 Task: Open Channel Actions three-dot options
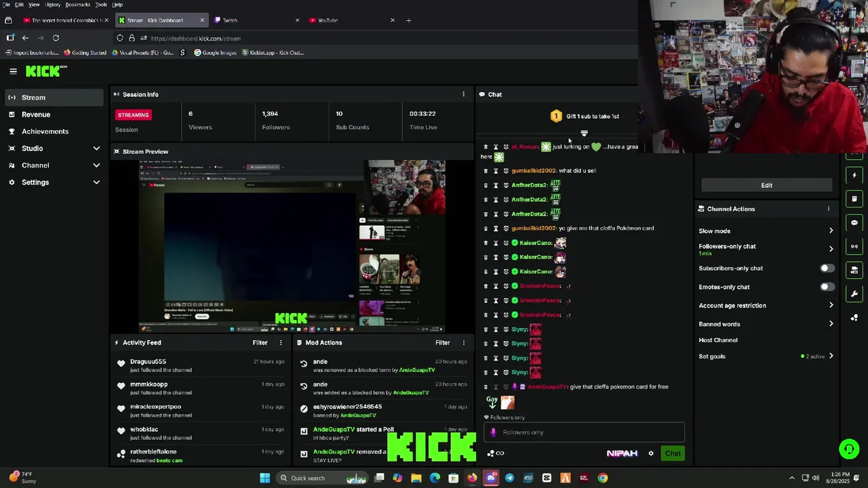(x=829, y=209)
